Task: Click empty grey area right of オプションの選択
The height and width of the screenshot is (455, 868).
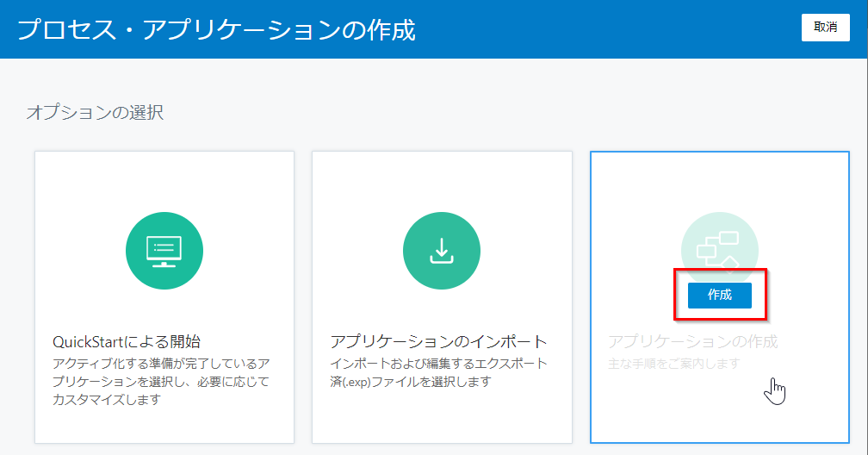Action: (517, 112)
